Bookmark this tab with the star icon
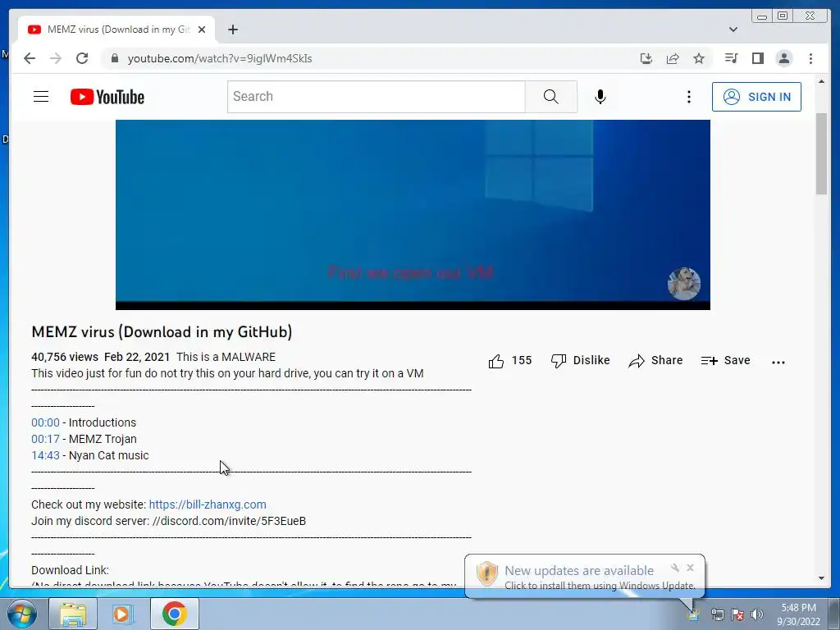The image size is (840, 630). (x=699, y=58)
